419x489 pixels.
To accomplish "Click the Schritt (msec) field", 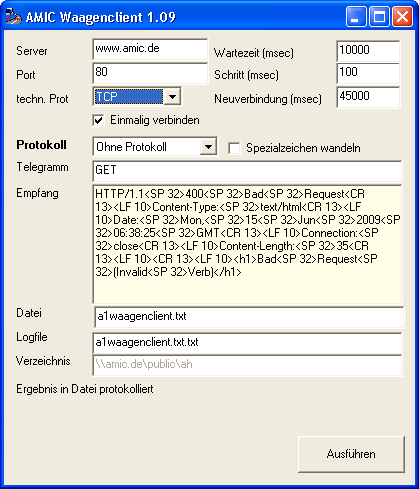I will (x=368, y=73).
